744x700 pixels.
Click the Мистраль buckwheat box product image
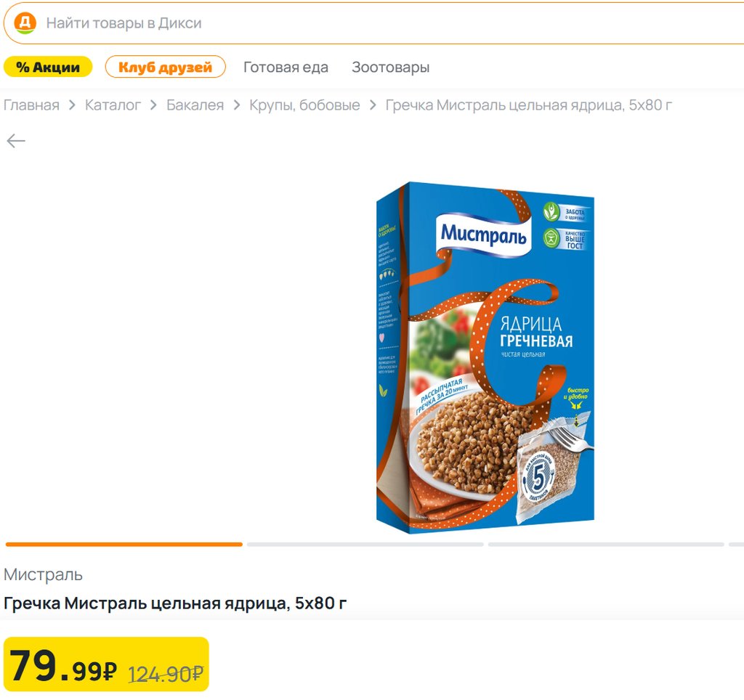tap(485, 356)
